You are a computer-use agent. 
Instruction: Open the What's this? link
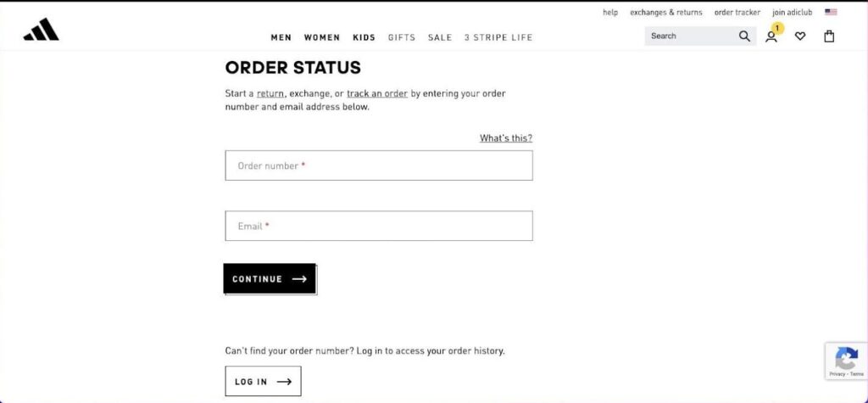tap(506, 138)
